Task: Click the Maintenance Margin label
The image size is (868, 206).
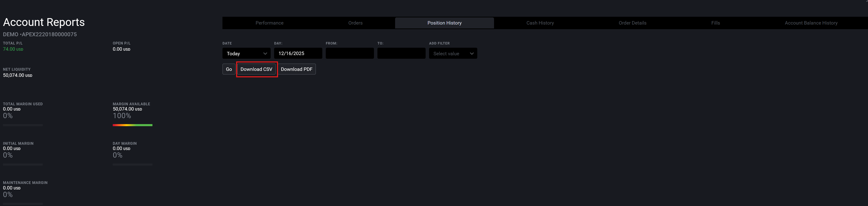Action: coord(25,183)
